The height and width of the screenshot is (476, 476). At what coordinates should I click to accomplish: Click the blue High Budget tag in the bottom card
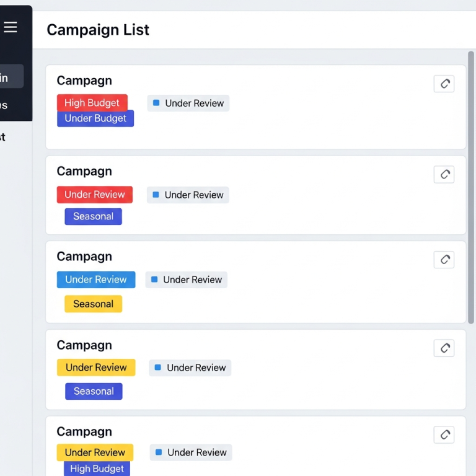tap(97, 469)
